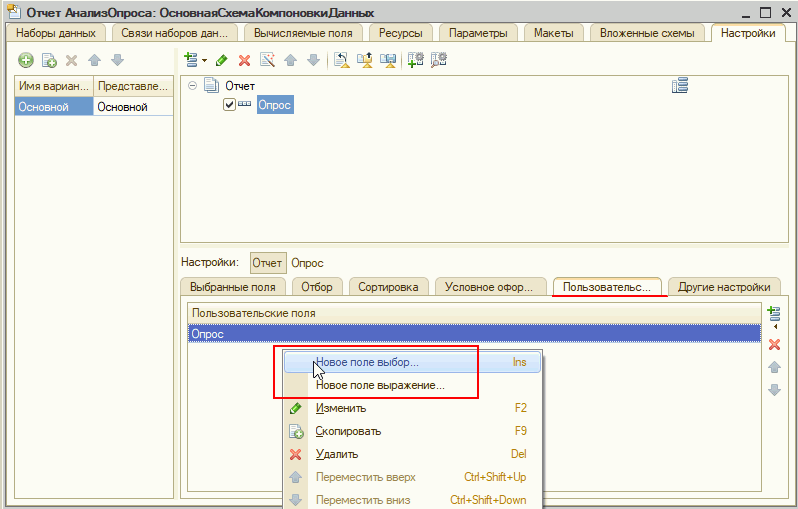The height and width of the screenshot is (509, 798).
Task: Select the Опрос row in user fields list
Action: (474, 334)
